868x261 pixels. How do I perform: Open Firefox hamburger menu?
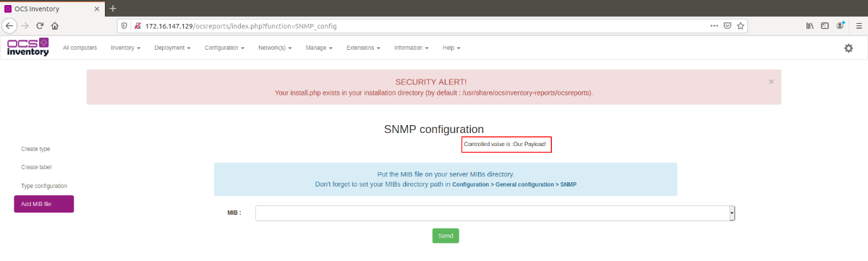857,25
